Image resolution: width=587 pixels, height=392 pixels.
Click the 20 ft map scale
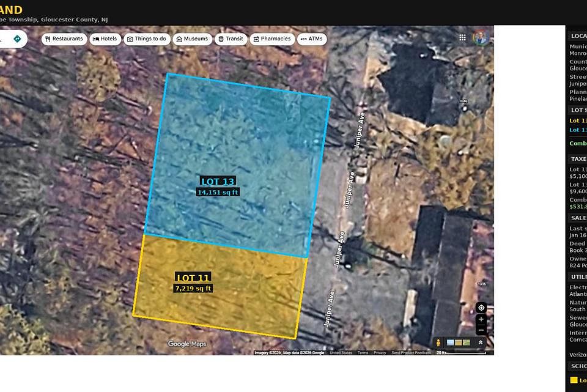461,353
